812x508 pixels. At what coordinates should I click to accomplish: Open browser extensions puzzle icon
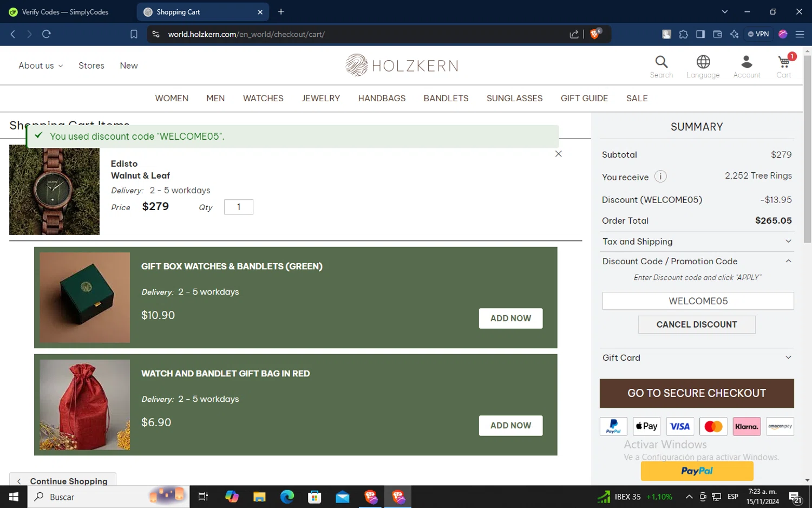point(683,34)
